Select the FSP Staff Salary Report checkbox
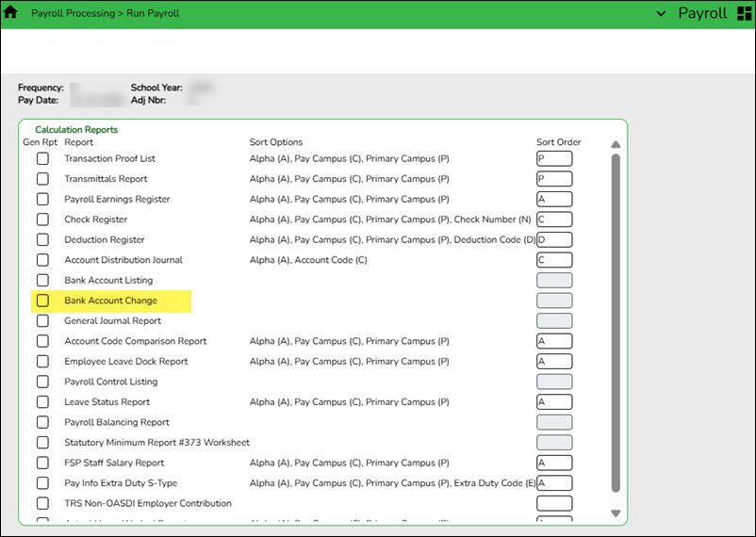This screenshot has height=537, width=756. tap(42, 463)
